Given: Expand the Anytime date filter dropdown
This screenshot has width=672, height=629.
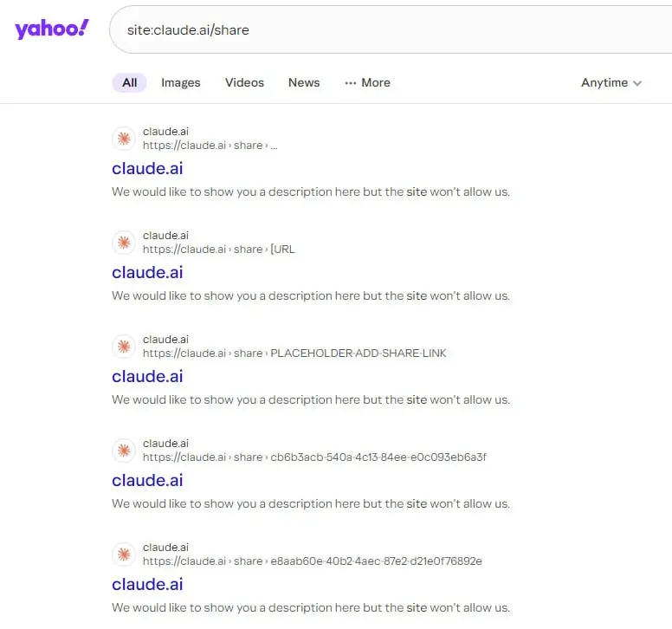Looking at the screenshot, I should [611, 82].
